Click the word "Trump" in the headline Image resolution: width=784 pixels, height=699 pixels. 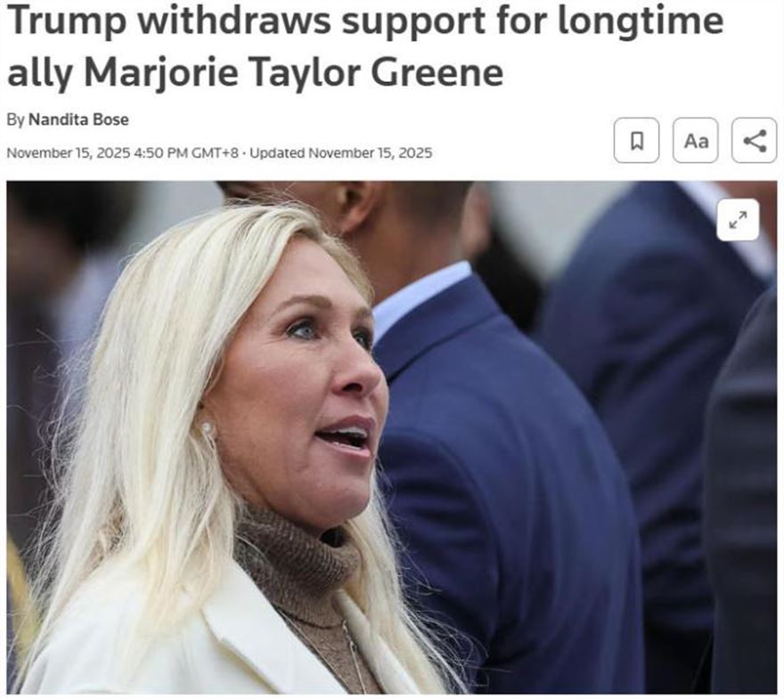67,22
